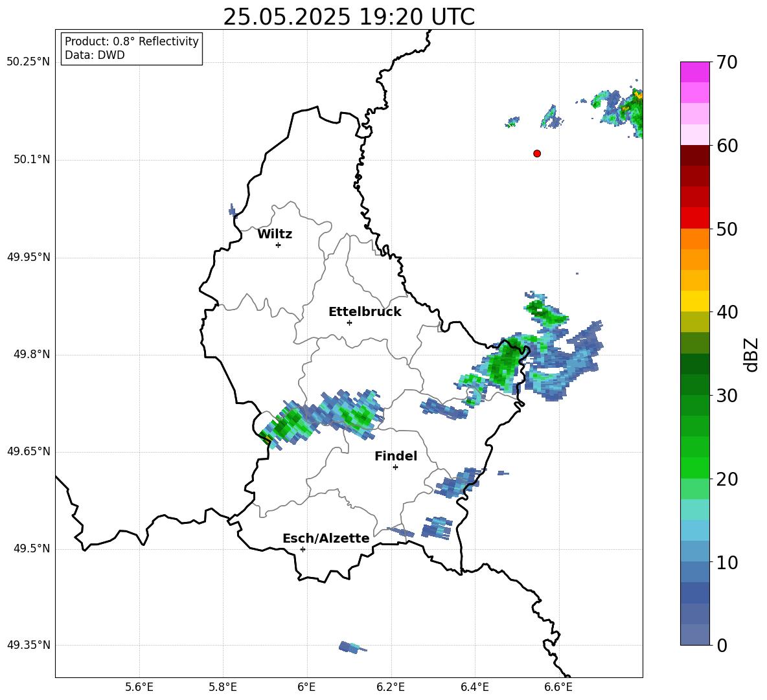Click the red radar site marker dot
This screenshot has width=767, height=700.
click(537, 153)
